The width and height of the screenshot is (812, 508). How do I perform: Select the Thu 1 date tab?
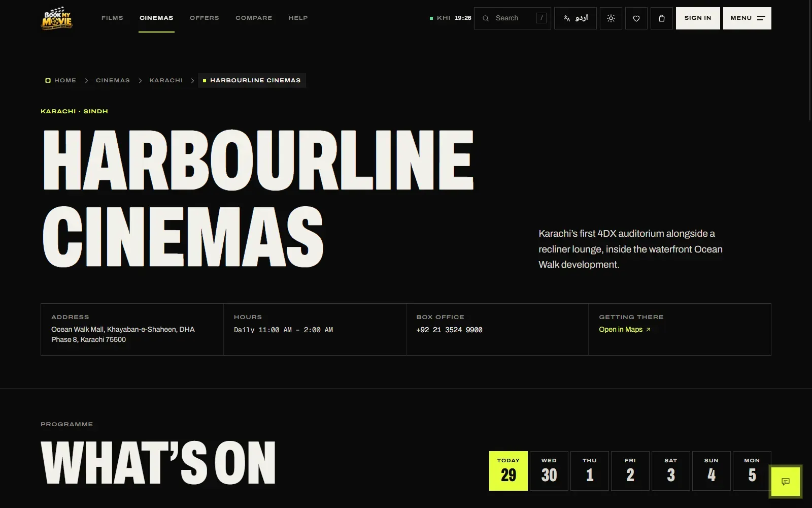(590, 471)
